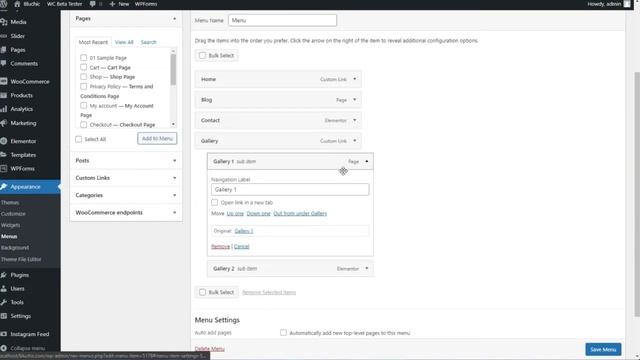640x360 pixels.
Task: Click the Pages sidebar icon
Action: [x=4, y=50]
